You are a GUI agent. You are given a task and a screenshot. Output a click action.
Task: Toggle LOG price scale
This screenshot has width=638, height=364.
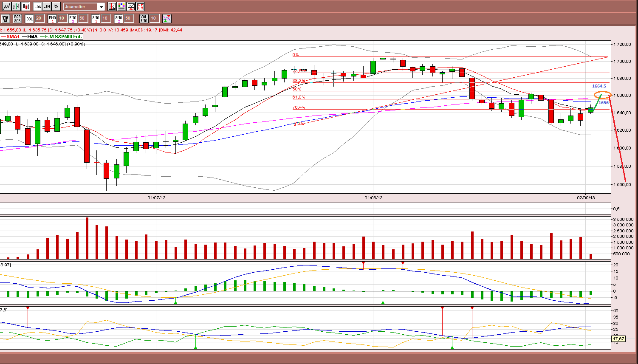tap(37, 6)
